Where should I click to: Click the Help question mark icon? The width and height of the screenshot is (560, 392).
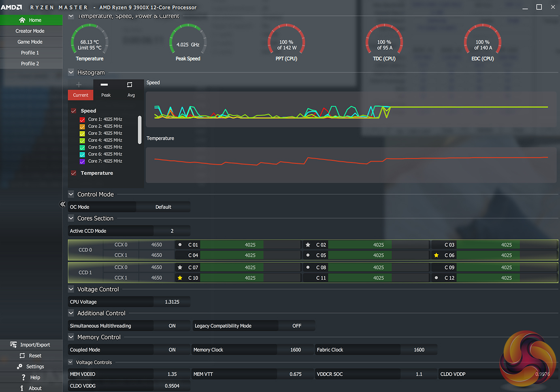coord(23,377)
